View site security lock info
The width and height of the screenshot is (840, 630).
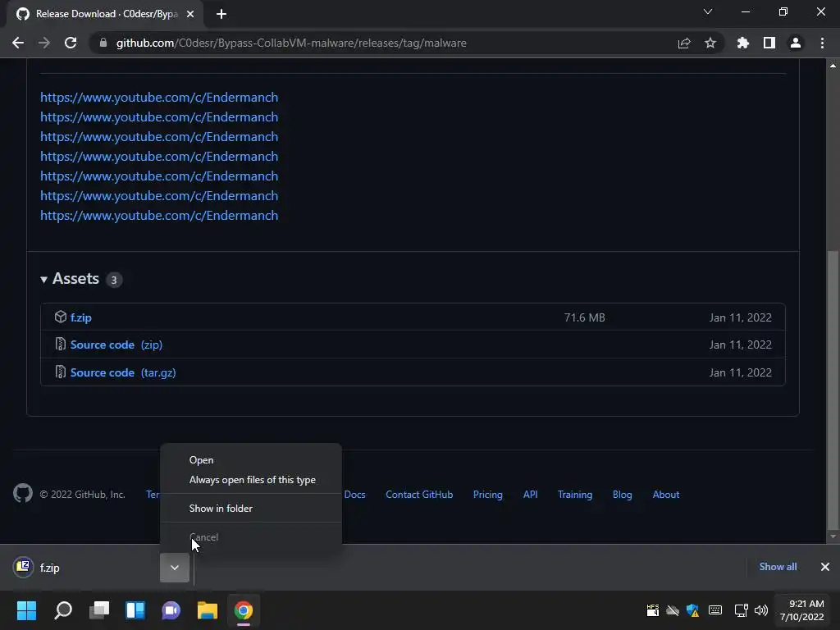click(103, 43)
